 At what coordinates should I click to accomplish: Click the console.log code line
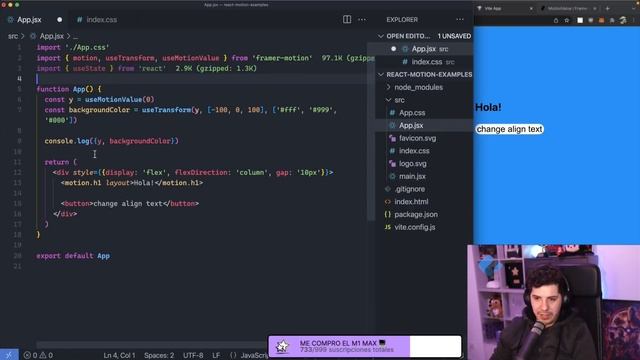pyautogui.click(x=111, y=141)
